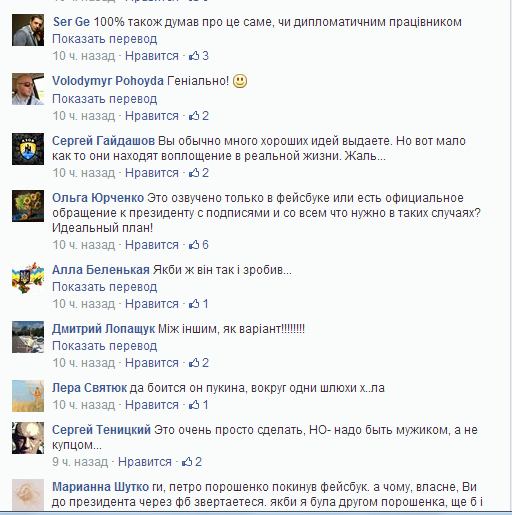The height and width of the screenshot is (515, 512).
Task: Show translation of Ser Ge's comment
Action: [x=105, y=39]
